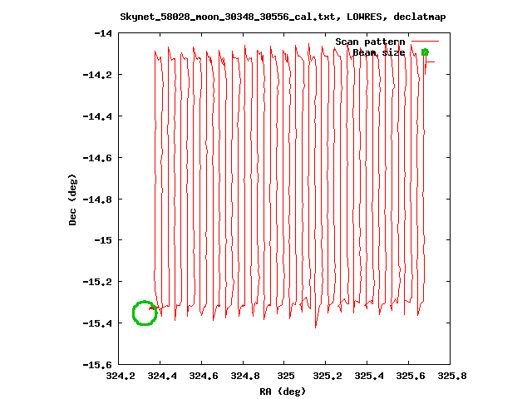This screenshot has height=399, width=532.
Task: Click the '-15' Dec tick label
Action: (x=103, y=240)
